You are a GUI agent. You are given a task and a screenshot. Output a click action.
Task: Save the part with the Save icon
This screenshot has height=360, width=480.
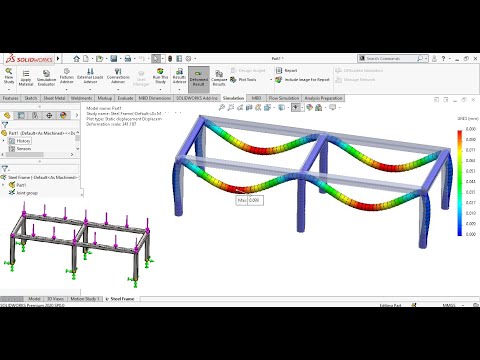114,59
